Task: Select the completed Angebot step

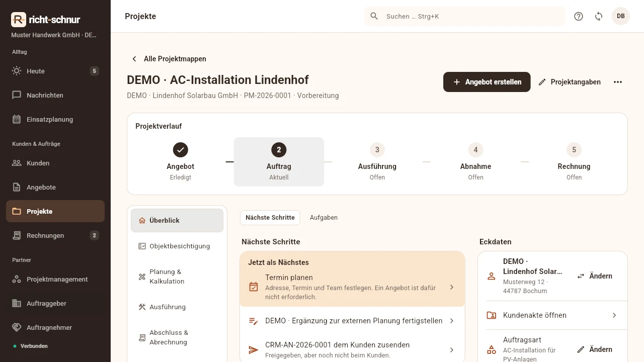Action: click(180, 162)
